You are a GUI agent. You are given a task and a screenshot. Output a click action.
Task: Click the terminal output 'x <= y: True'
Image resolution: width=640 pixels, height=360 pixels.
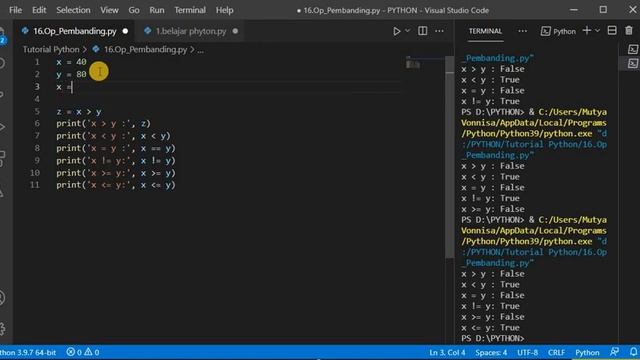tap(490, 328)
